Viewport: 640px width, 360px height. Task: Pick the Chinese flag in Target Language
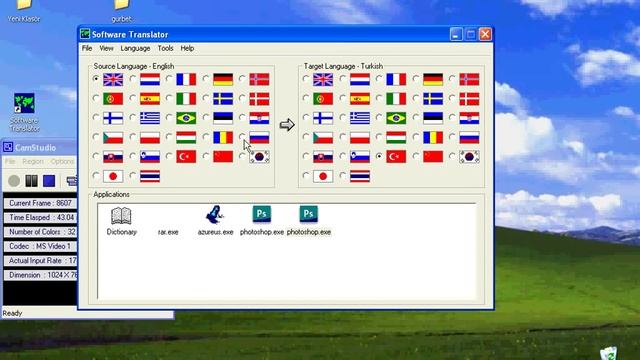point(433,157)
